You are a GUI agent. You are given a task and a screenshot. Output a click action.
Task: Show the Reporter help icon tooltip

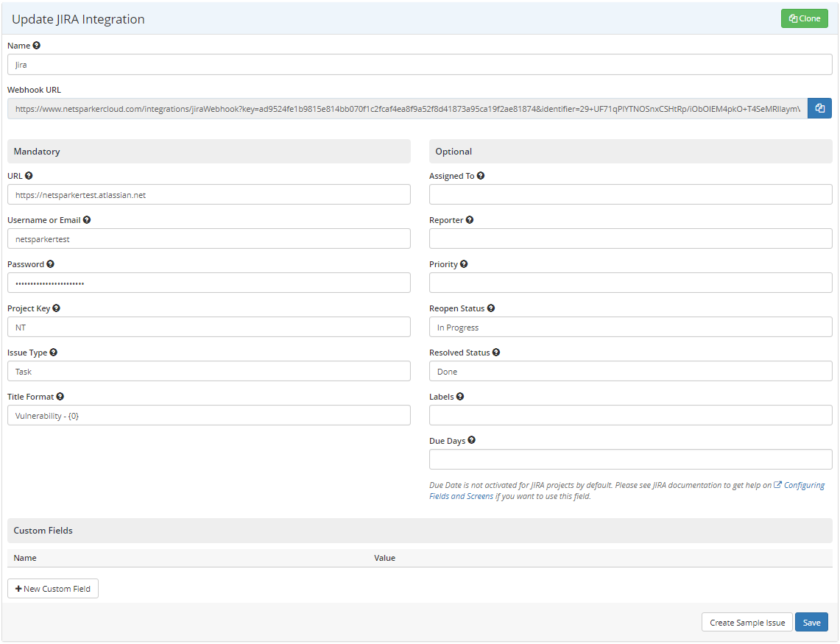(x=470, y=219)
